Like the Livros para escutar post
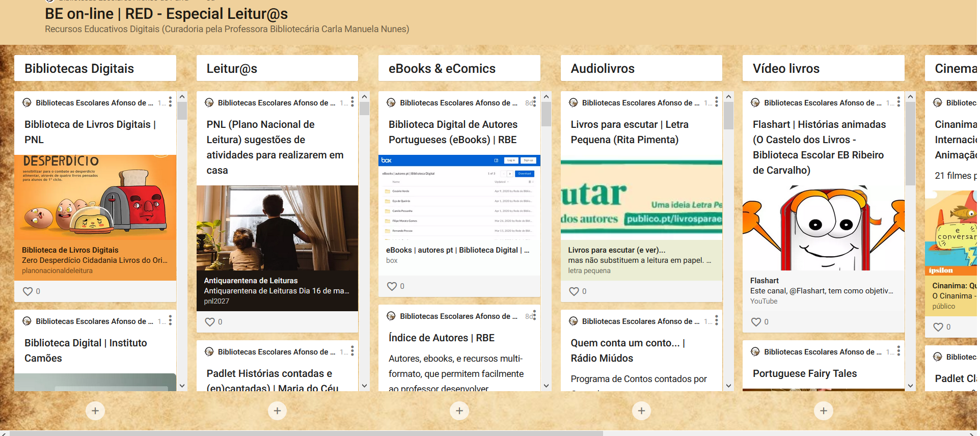The width and height of the screenshot is (980, 436). pyautogui.click(x=574, y=291)
